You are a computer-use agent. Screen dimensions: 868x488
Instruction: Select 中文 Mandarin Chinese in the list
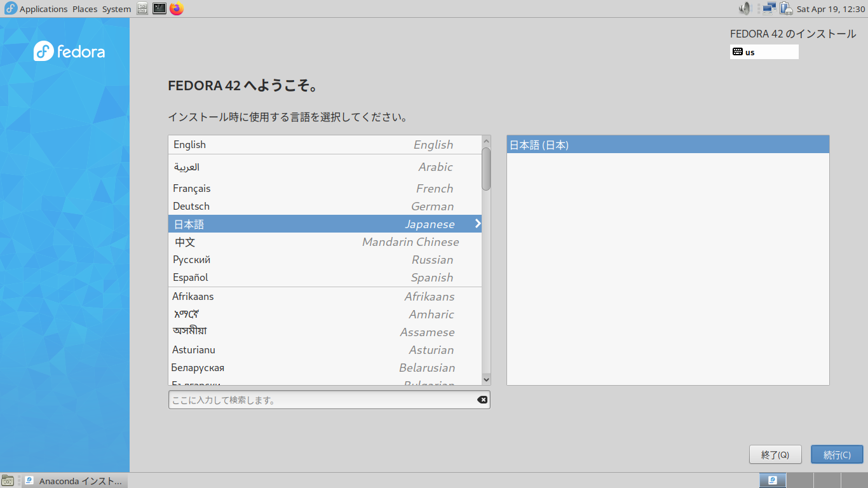325,242
